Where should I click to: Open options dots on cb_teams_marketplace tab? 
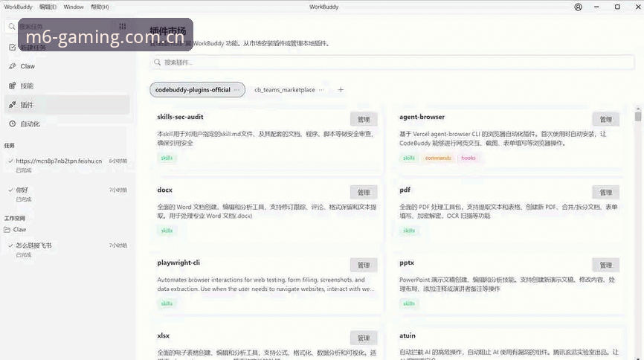tap(321, 90)
